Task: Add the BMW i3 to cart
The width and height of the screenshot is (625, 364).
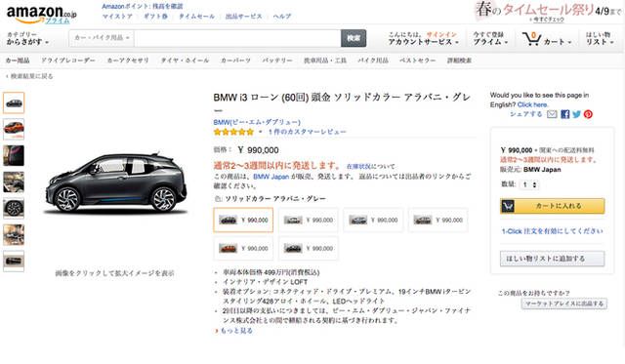Action: tap(552, 206)
